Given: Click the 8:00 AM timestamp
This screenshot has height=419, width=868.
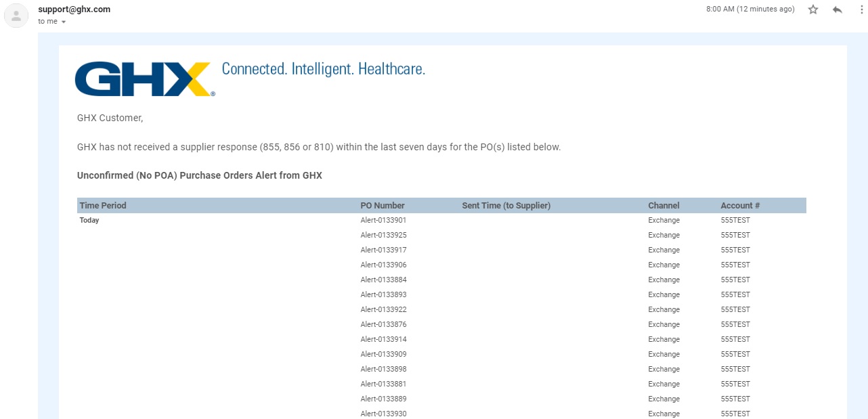Looking at the screenshot, I should pos(750,9).
